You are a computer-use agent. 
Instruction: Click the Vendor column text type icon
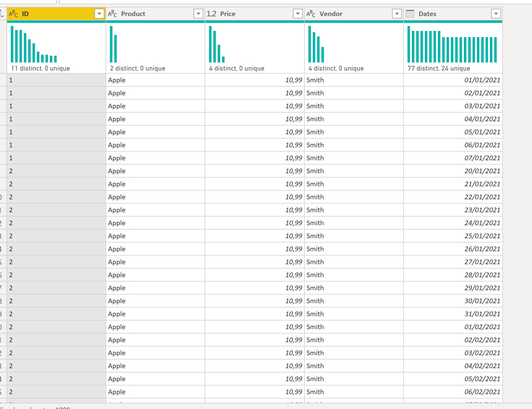coord(311,14)
